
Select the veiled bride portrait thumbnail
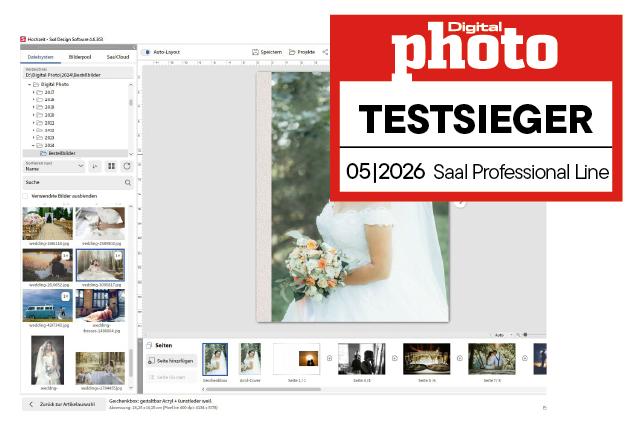pos(48,360)
